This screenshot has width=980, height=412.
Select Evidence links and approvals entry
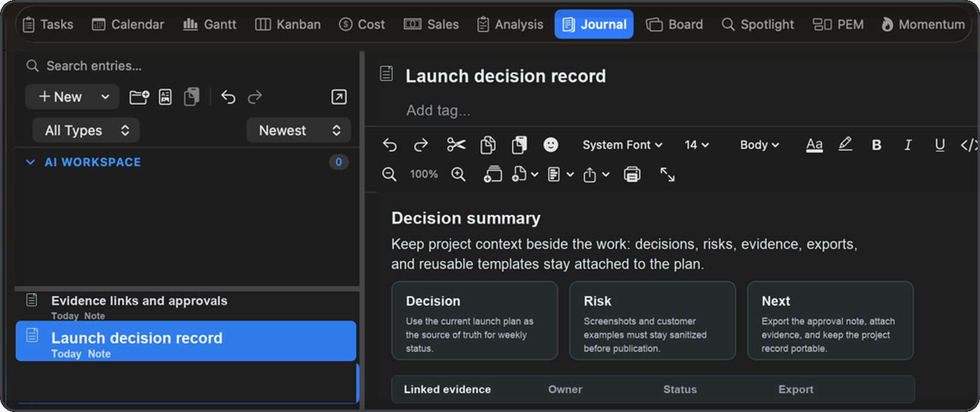pyautogui.click(x=186, y=306)
